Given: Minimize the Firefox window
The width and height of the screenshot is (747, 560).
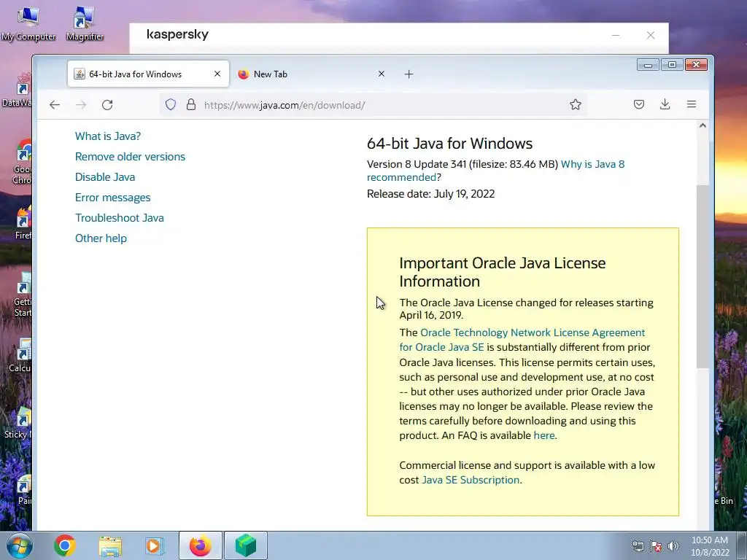Looking at the screenshot, I should coord(648,65).
